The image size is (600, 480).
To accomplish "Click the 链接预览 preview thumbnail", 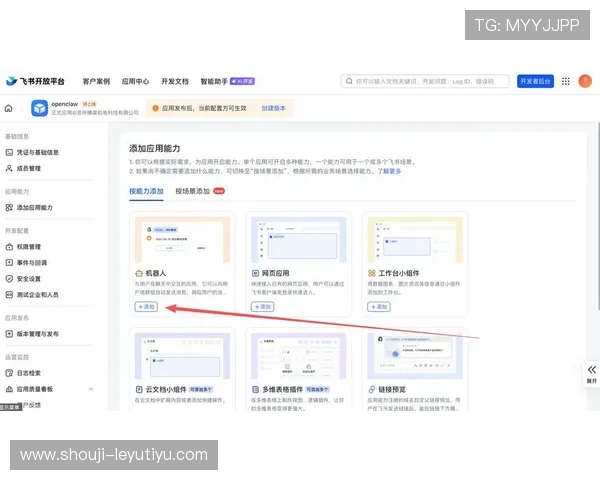I will coord(415,356).
